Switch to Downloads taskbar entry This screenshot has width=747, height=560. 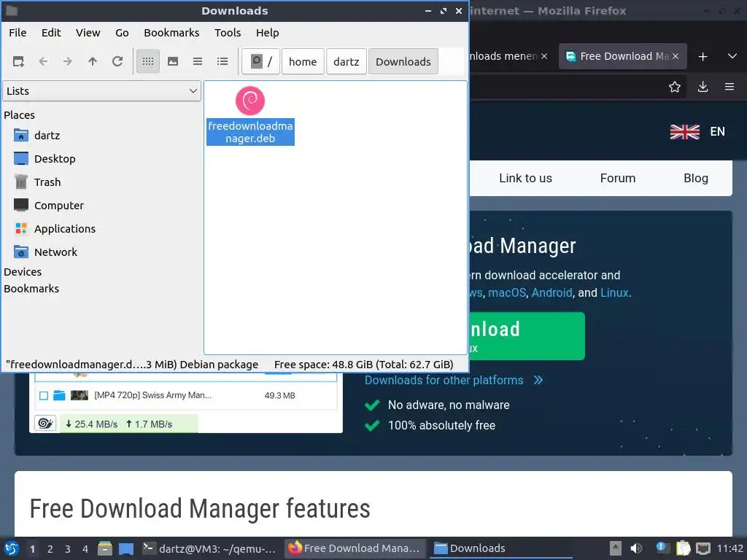pos(500,548)
